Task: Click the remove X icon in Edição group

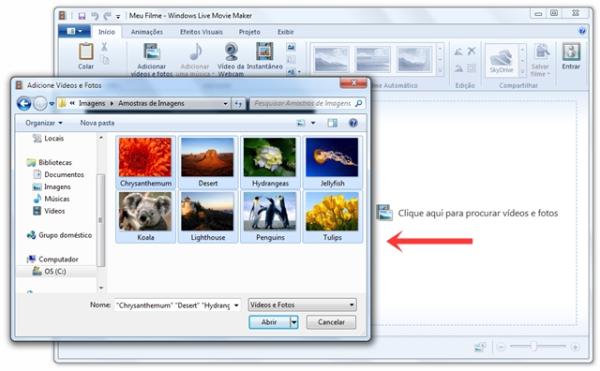Action: tap(472, 51)
